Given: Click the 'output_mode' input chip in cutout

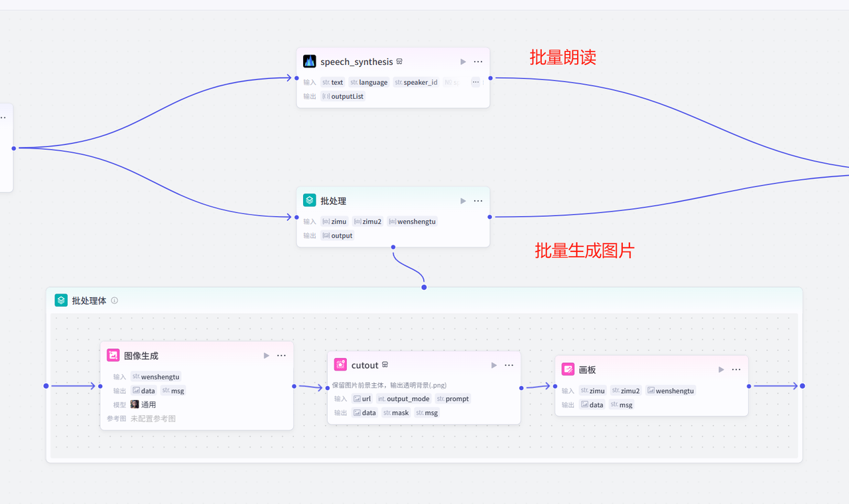Looking at the screenshot, I should [x=404, y=399].
